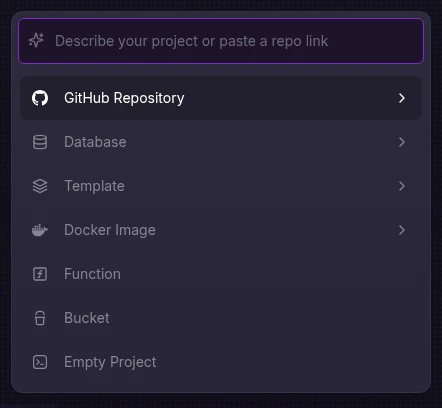Select the Empty Project text

point(110,362)
